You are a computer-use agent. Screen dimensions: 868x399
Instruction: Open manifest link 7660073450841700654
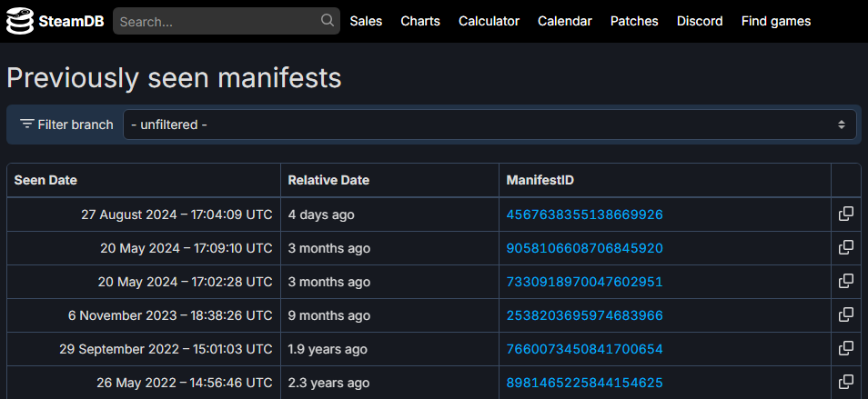coord(584,349)
